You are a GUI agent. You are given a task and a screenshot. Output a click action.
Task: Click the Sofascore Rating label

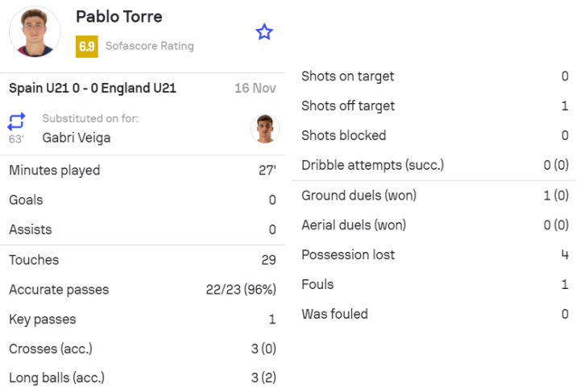[149, 46]
